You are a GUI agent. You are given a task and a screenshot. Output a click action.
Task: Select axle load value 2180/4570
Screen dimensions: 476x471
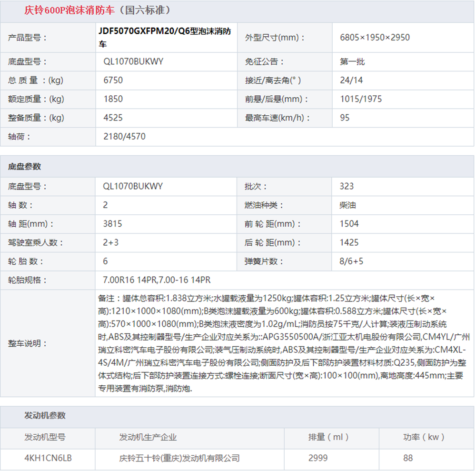point(124,137)
